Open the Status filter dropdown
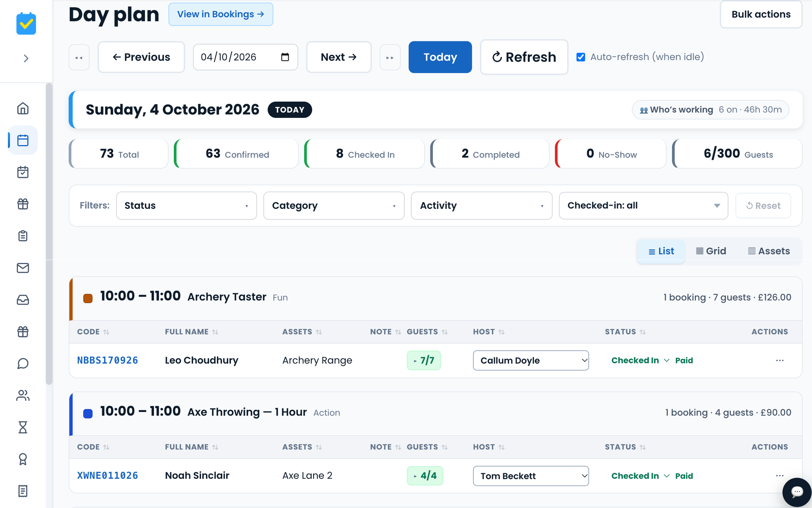Screen dimensions: 812x508 (186, 206)
